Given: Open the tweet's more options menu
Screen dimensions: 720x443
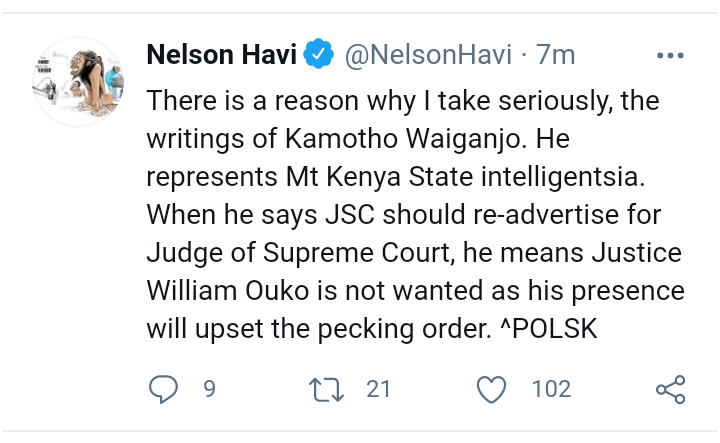Looking at the screenshot, I should click(x=669, y=55).
